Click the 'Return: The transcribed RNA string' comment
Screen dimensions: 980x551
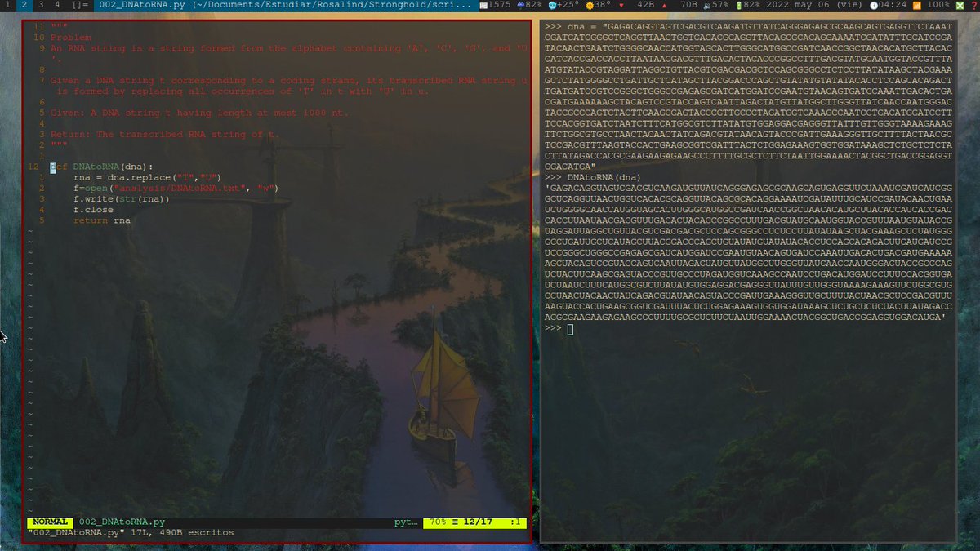(165, 134)
